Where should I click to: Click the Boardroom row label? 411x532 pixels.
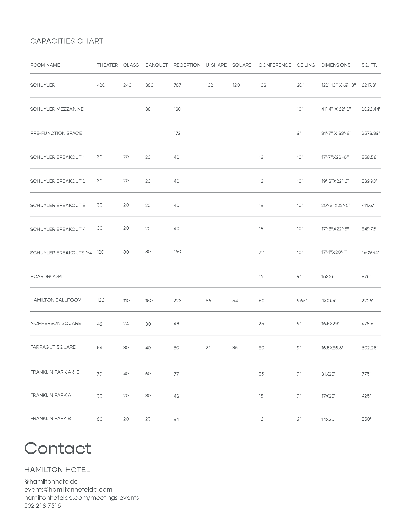coord(46,276)
